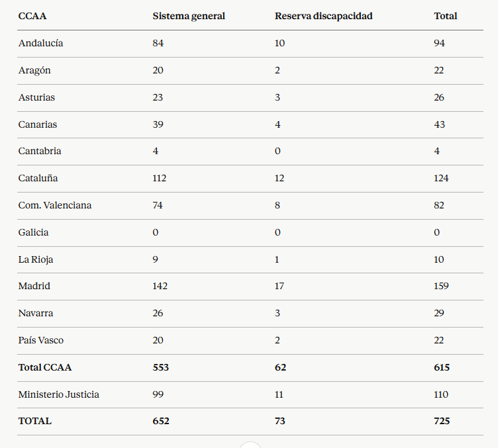Select the Andalucía row label
498x448 pixels.
[x=40, y=43]
